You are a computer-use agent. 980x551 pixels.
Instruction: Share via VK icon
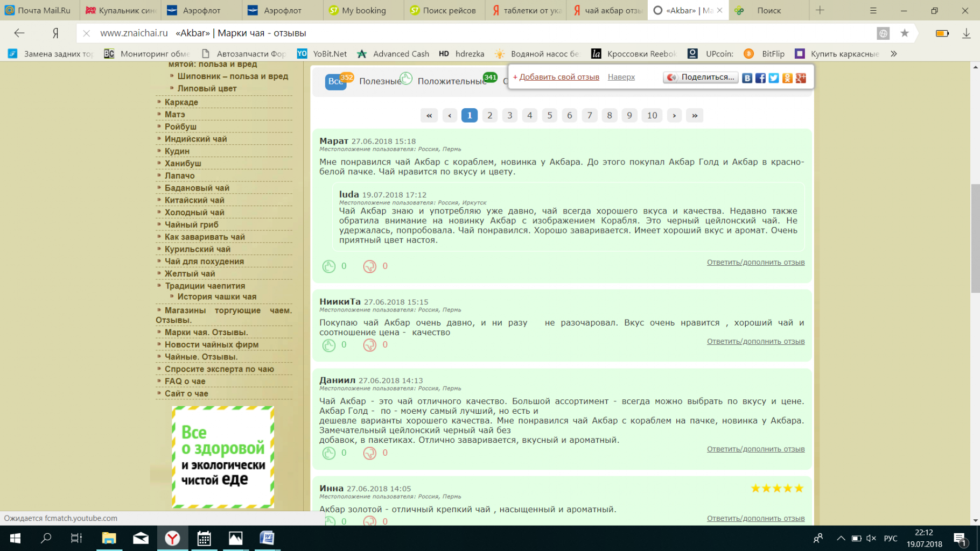click(747, 78)
